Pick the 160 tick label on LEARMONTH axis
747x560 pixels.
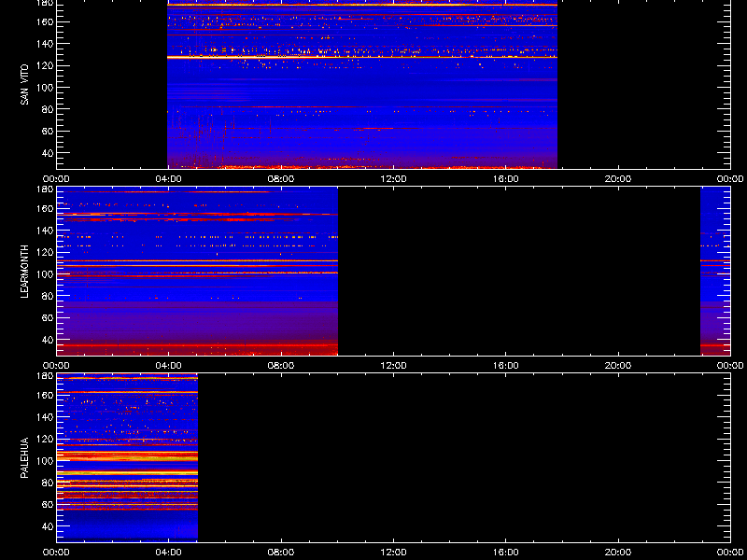pos(46,208)
